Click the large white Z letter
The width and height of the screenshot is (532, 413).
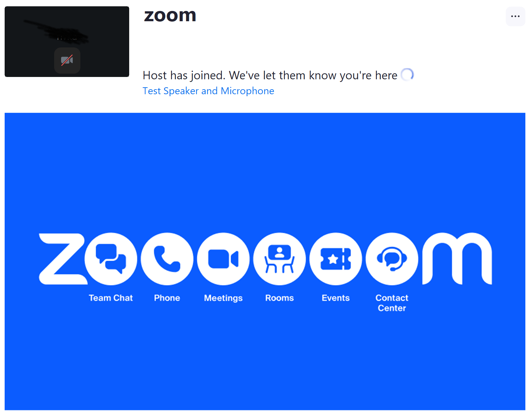point(61,259)
